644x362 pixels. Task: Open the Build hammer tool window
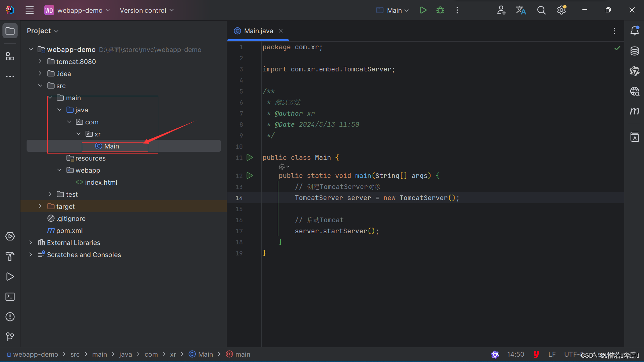(10, 256)
